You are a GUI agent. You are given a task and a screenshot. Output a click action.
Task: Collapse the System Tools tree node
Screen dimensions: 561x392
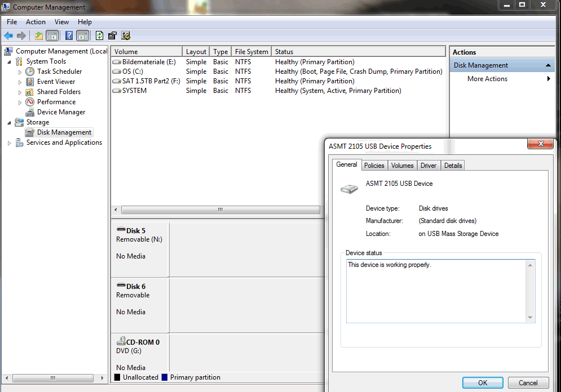pos(9,62)
